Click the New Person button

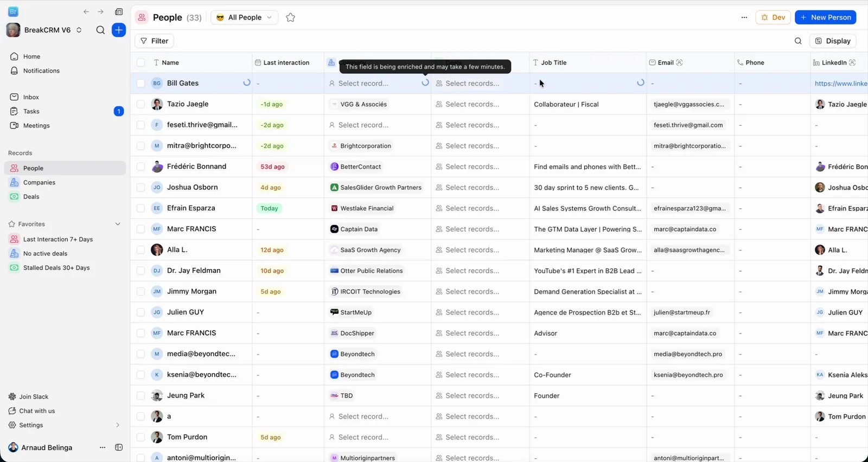825,17
